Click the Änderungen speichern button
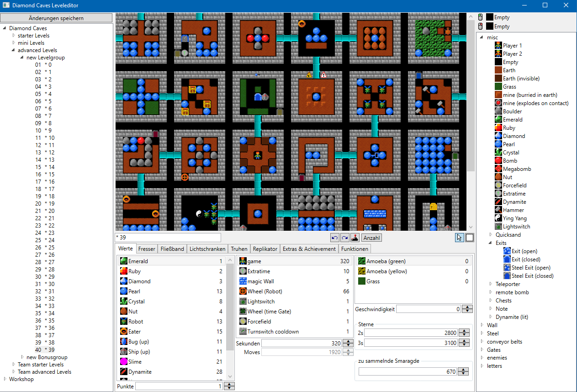 click(56, 18)
